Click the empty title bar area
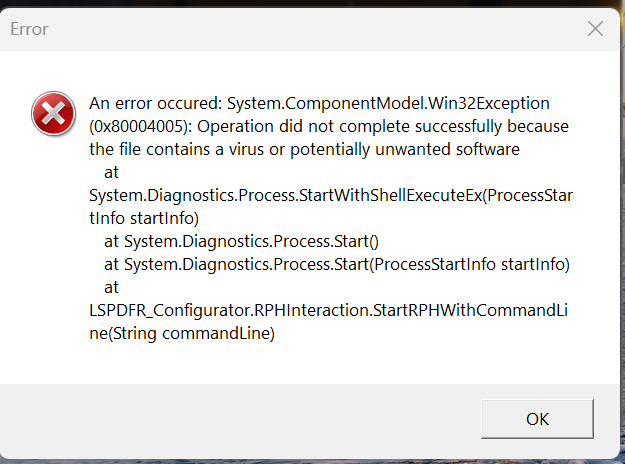This screenshot has height=464, width=625. coord(300,28)
